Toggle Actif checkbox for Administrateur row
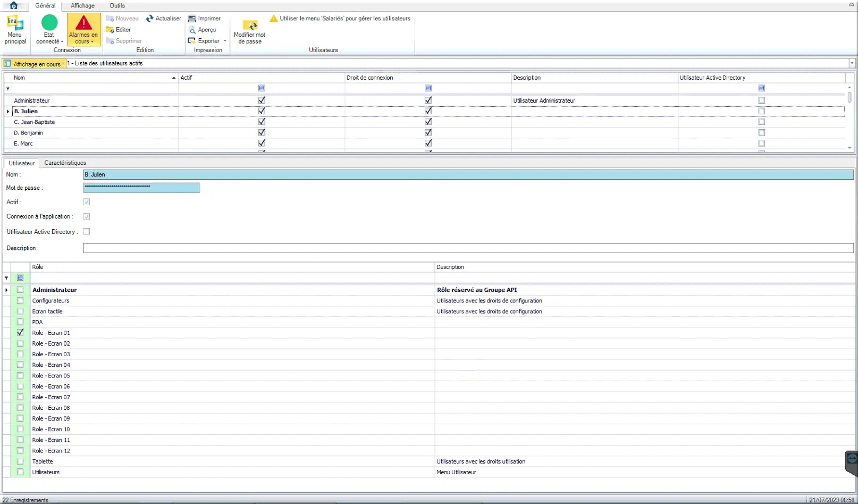858x504 pixels. [262, 100]
